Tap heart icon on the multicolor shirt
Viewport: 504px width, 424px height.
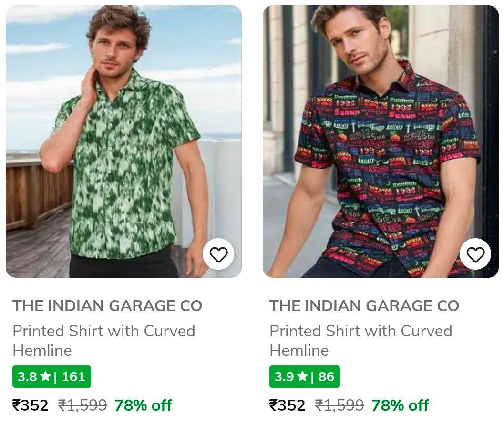[475, 255]
